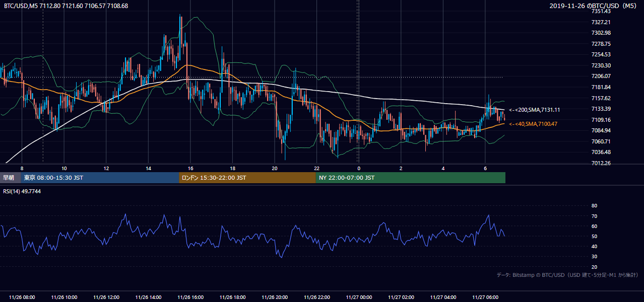Click the 11/26 12:00 date label
Image resolution: width=644 pixels, height=302 pixels.
106,297
